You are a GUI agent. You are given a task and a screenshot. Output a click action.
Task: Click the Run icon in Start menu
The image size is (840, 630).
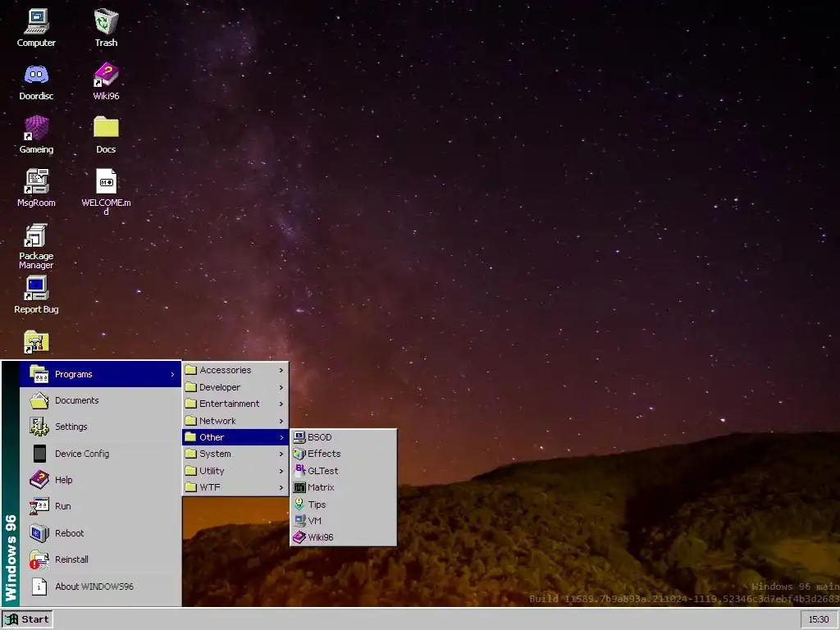point(39,505)
